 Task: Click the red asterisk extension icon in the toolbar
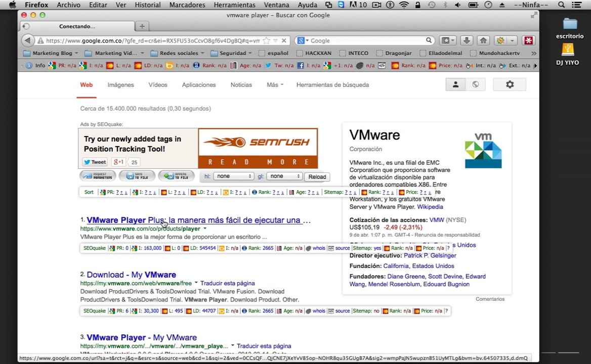pos(528,40)
